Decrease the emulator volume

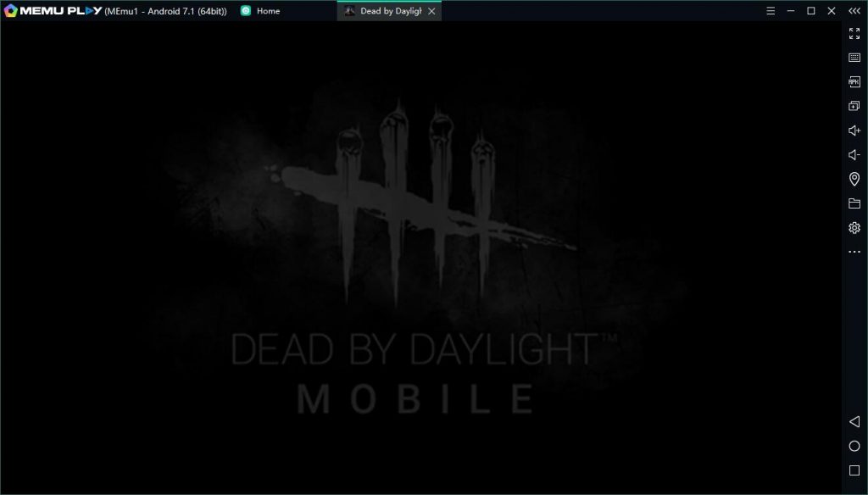[x=854, y=154]
